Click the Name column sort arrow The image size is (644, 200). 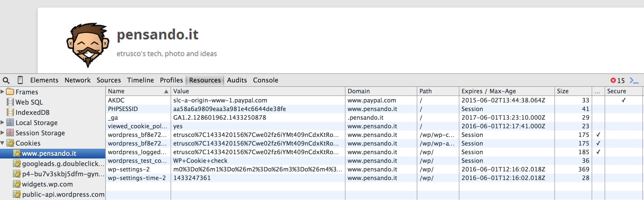[x=166, y=91]
